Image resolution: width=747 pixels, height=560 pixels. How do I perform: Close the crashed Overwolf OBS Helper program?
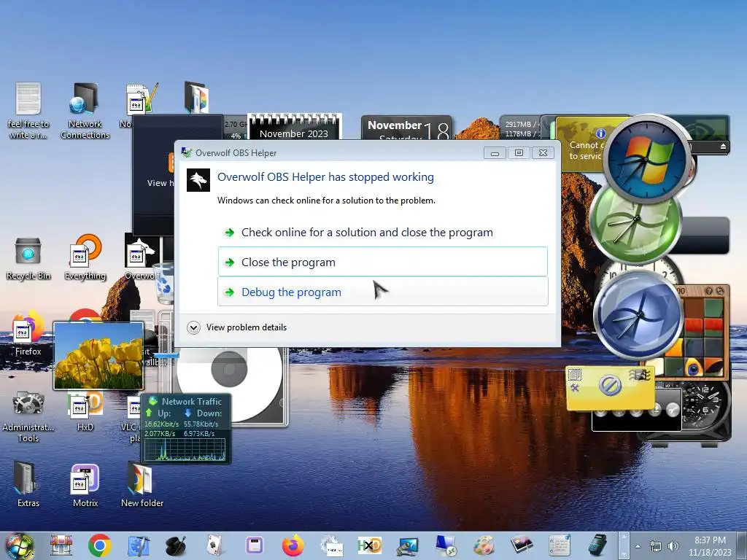pos(382,262)
